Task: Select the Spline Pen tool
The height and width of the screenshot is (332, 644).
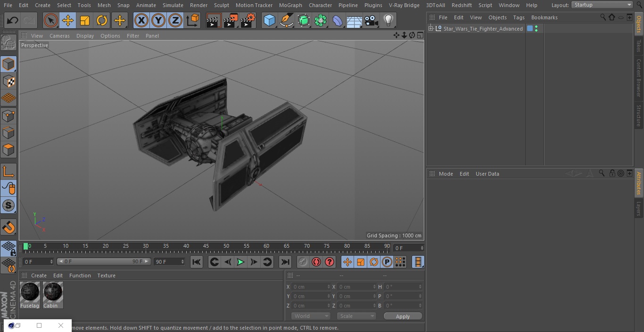Action: point(286,20)
